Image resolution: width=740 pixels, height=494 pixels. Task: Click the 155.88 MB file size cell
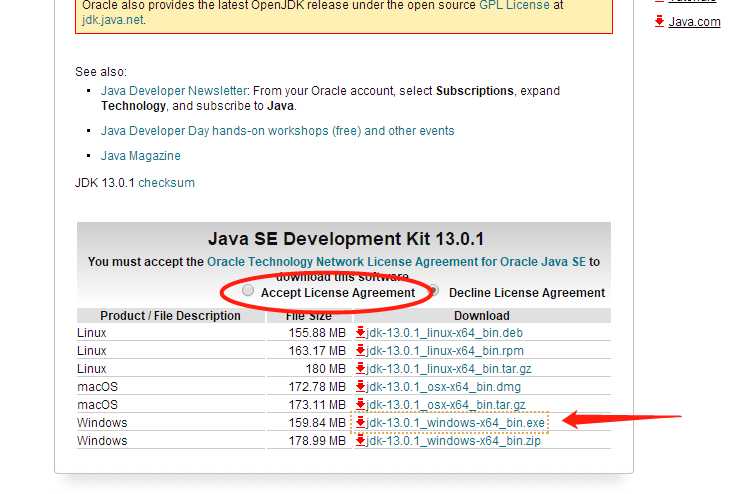[317, 333]
